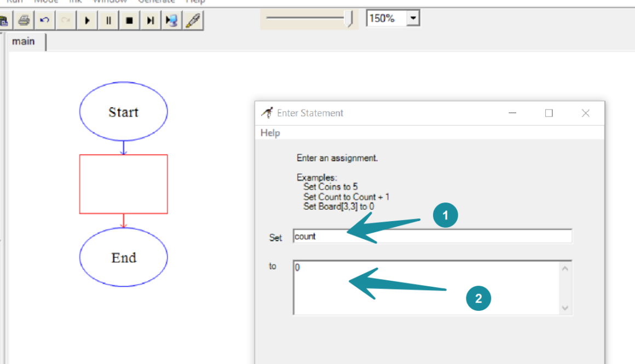The image size is (635, 364).
Task: Click the up arrow of 'to' scrollbar
Action: click(565, 268)
